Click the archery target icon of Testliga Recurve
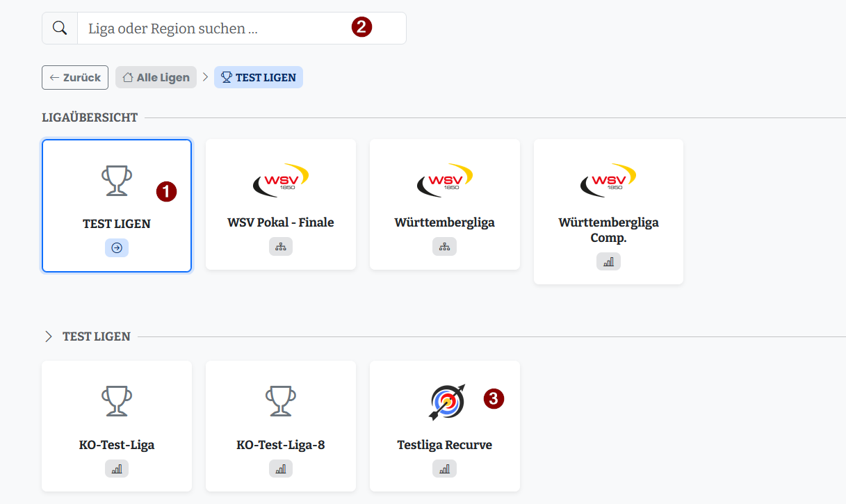The height and width of the screenshot is (504, 846). pos(446,403)
